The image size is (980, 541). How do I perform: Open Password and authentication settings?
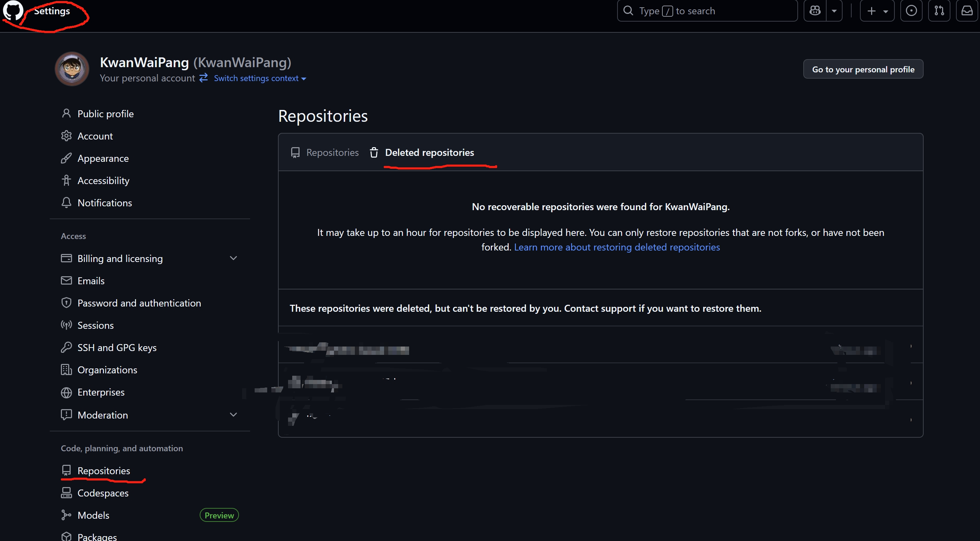tap(139, 303)
